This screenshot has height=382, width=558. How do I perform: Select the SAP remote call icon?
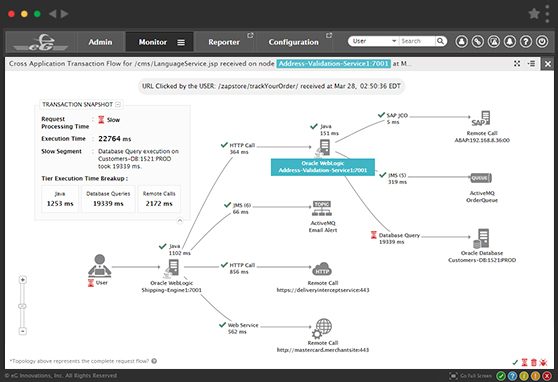[481, 119]
